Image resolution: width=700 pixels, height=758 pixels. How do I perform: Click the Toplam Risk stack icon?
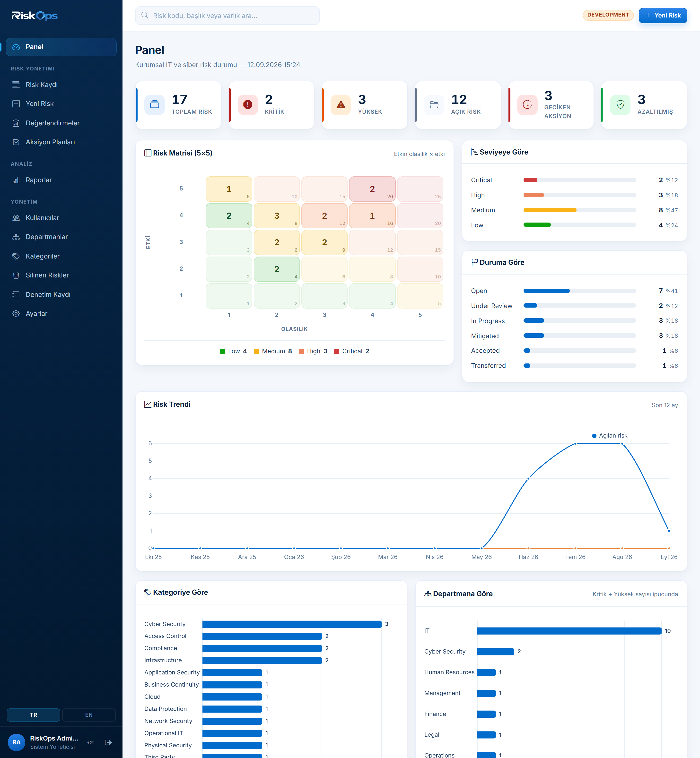(155, 105)
